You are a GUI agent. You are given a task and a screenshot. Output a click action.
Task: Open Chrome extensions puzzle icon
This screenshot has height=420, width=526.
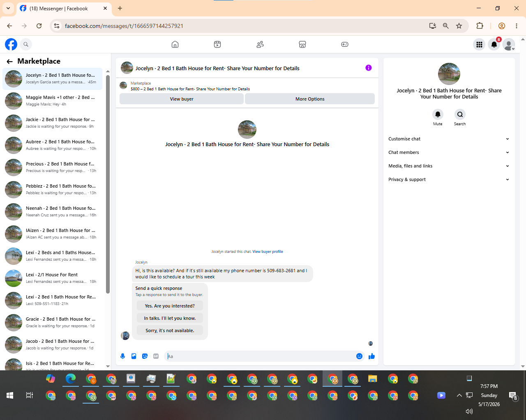click(480, 26)
